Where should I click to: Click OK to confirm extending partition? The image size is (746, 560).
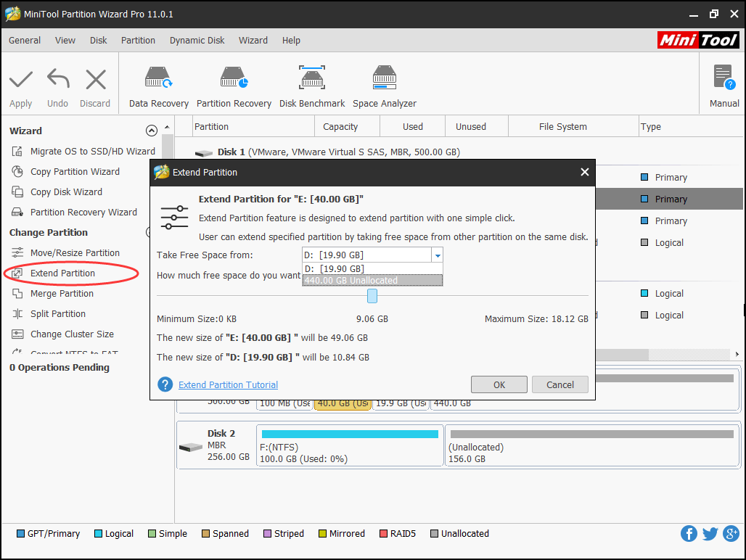499,384
